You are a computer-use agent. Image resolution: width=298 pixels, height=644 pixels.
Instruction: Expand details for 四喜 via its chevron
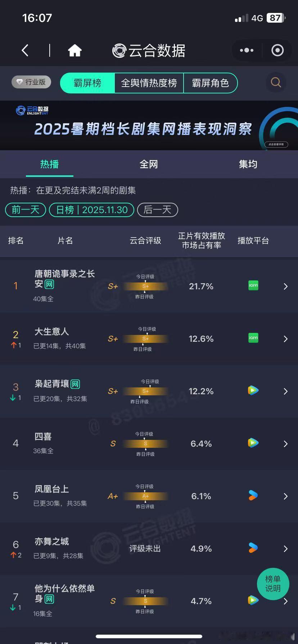[x=285, y=443]
